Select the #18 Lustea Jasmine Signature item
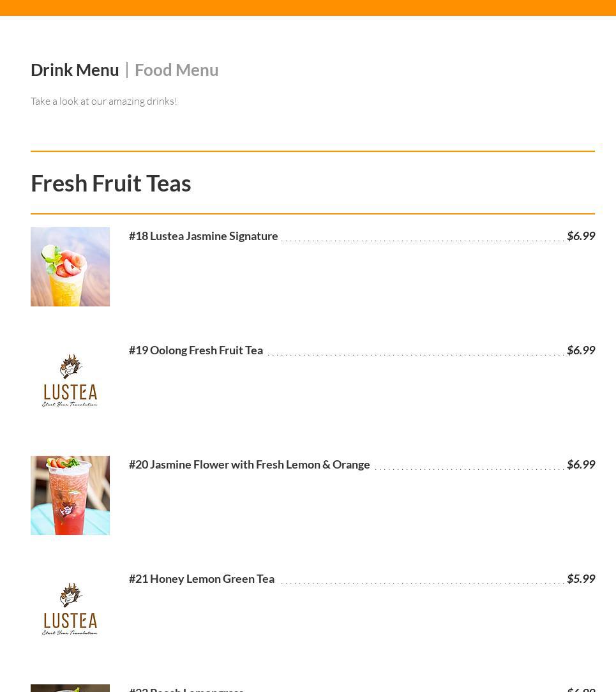Viewport: 616px width, 692px height. pyautogui.click(x=203, y=236)
